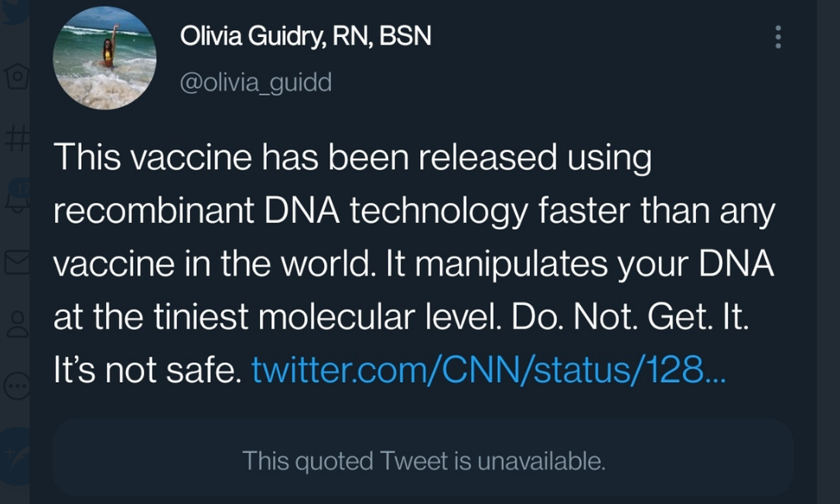This screenshot has height=504, width=840.
Task: Open the twitter.com/CNN/status link
Action: (489, 372)
